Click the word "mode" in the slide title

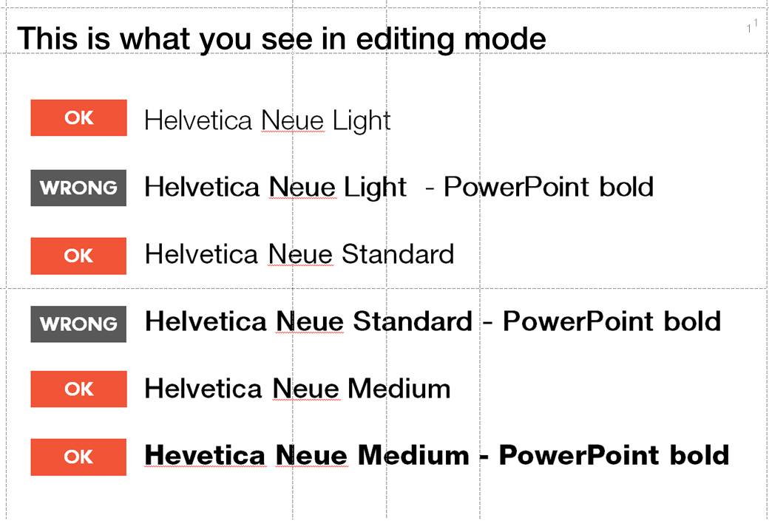(x=512, y=38)
